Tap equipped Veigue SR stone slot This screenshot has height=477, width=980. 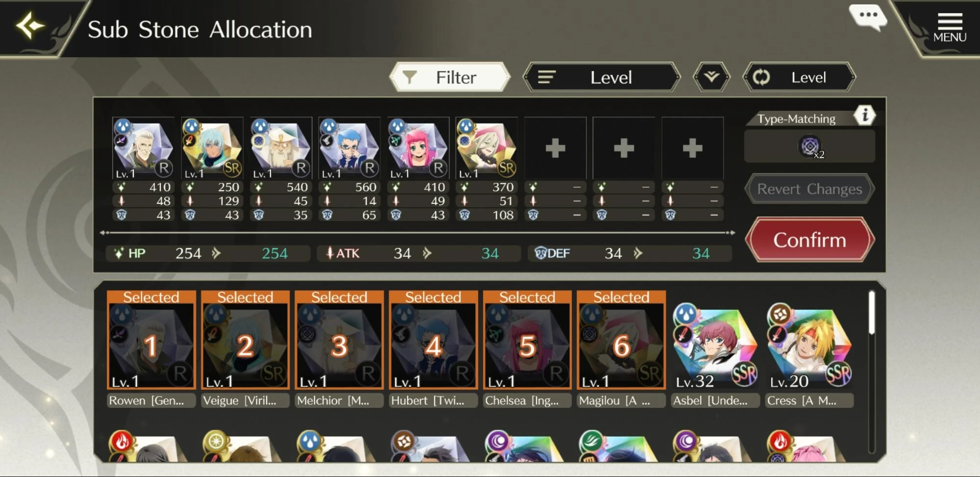pyautogui.click(x=212, y=148)
